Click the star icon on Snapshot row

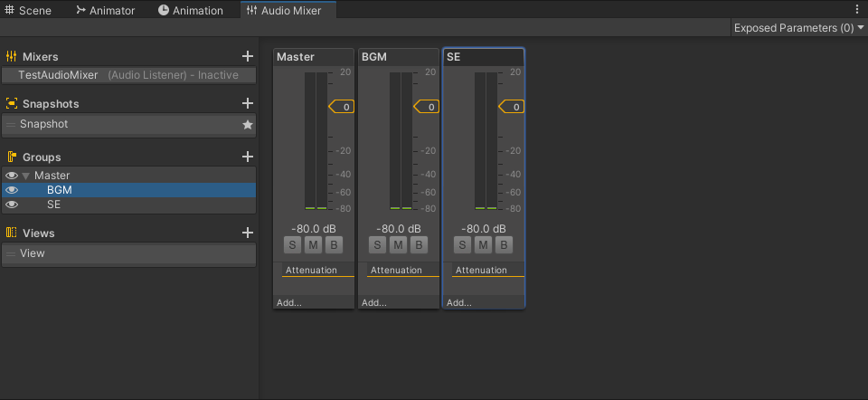click(248, 125)
